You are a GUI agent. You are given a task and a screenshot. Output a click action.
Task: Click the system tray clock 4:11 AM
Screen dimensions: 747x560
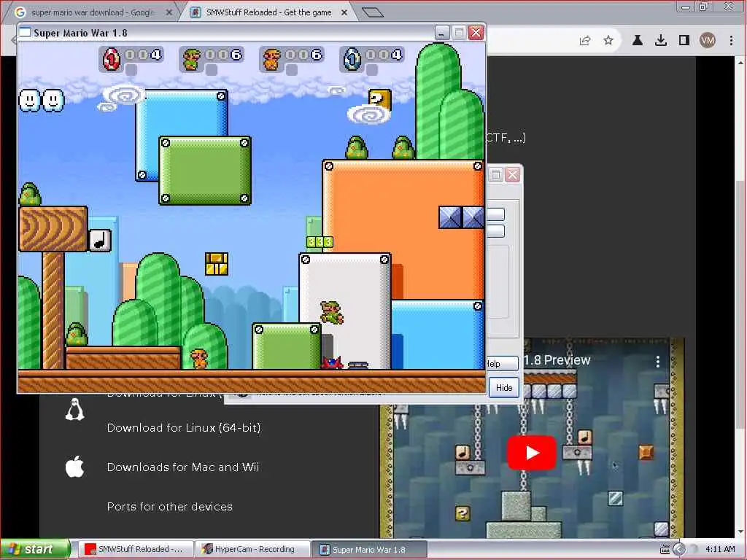[x=720, y=550]
